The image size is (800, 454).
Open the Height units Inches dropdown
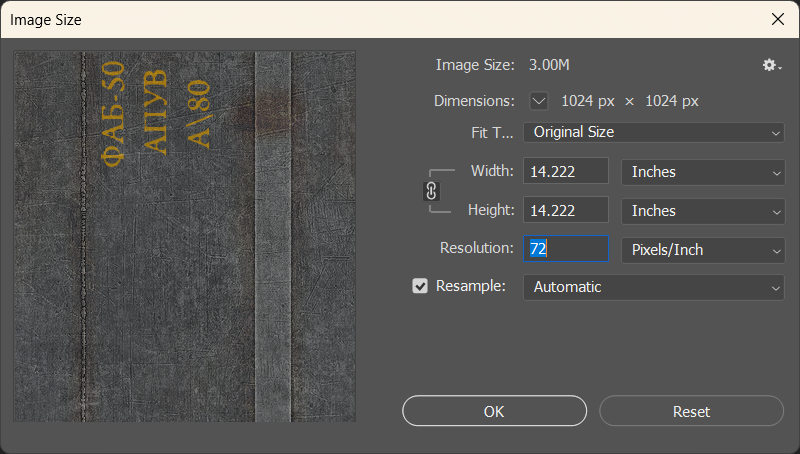point(703,211)
